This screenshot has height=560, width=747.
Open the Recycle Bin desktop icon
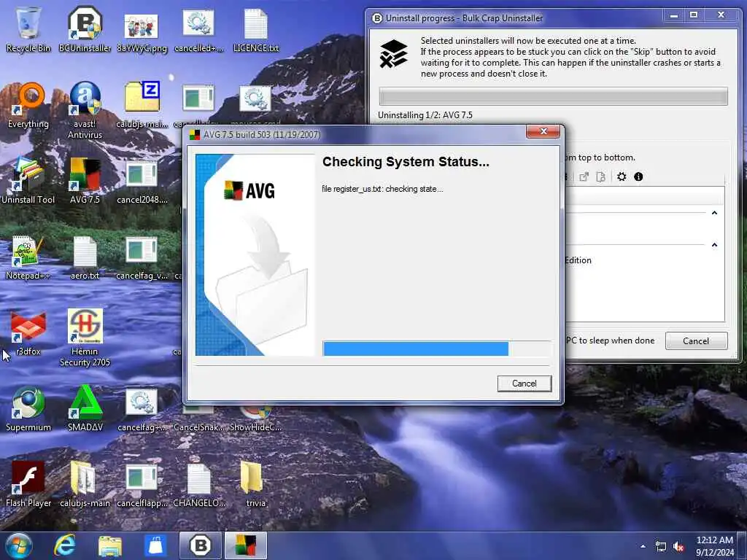coord(28,29)
